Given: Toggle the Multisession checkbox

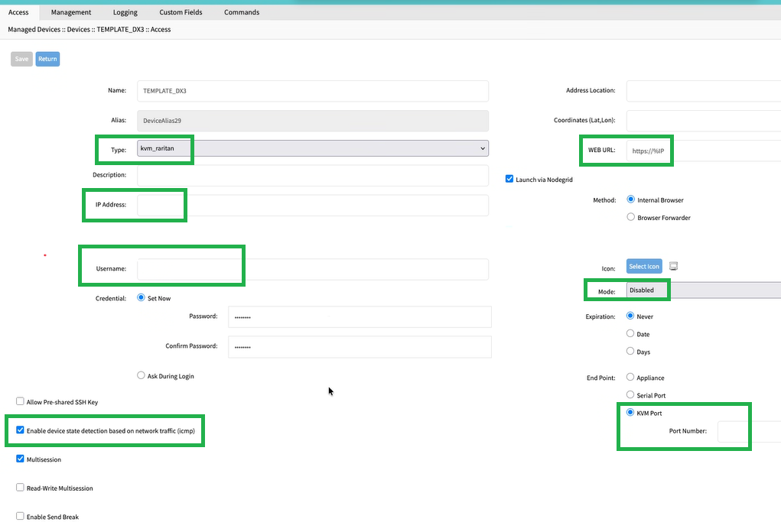Looking at the screenshot, I should coord(20,459).
